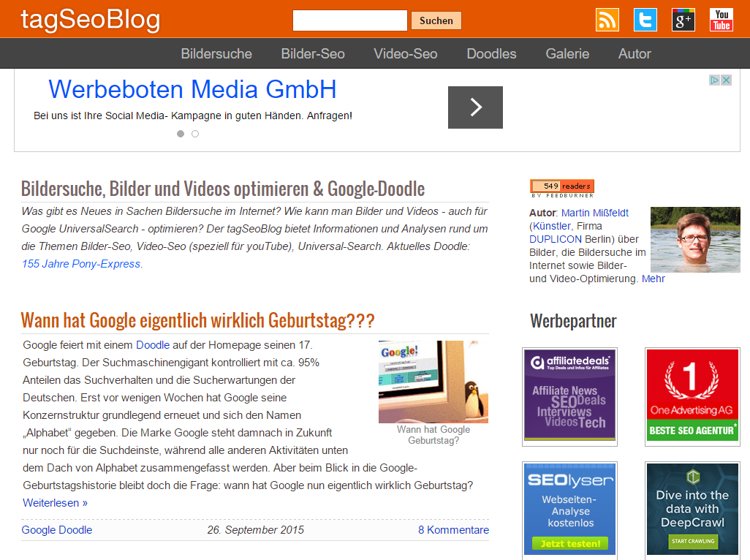
Task: Open the Galerie page
Action: click(x=567, y=53)
